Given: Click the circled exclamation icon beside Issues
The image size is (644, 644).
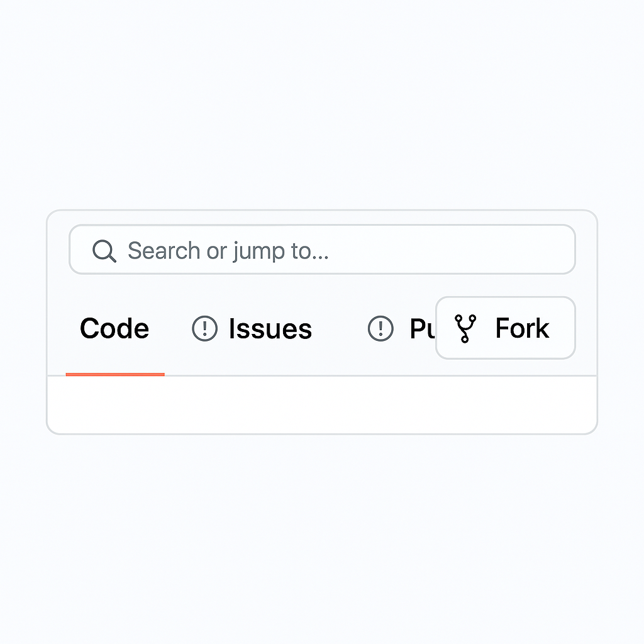Looking at the screenshot, I should coord(204,328).
